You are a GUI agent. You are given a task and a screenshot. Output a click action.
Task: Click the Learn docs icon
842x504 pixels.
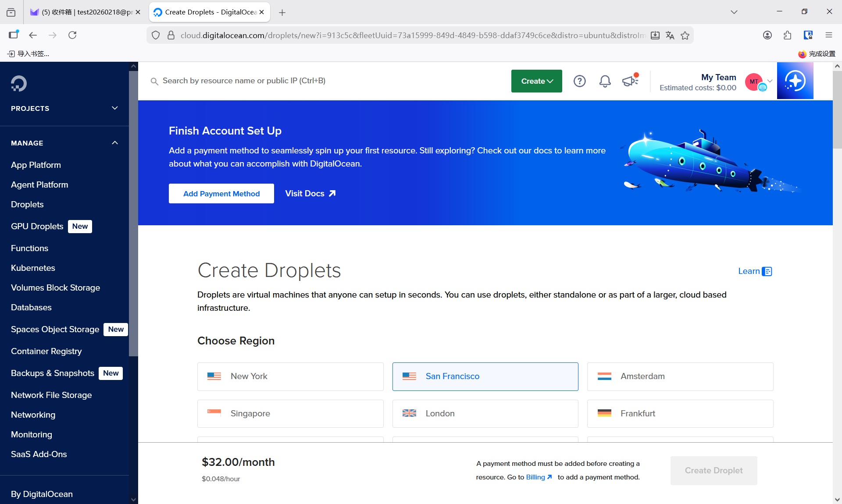coord(767,271)
